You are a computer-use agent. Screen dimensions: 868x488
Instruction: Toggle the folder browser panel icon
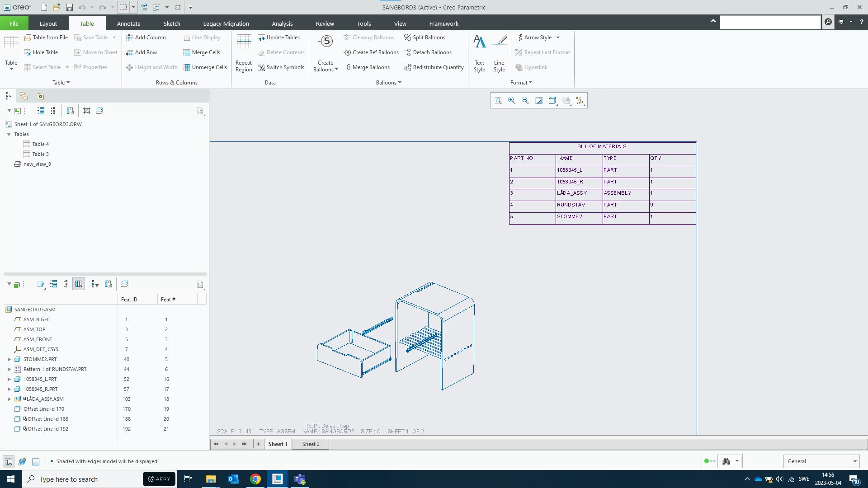tap(24, 96)
